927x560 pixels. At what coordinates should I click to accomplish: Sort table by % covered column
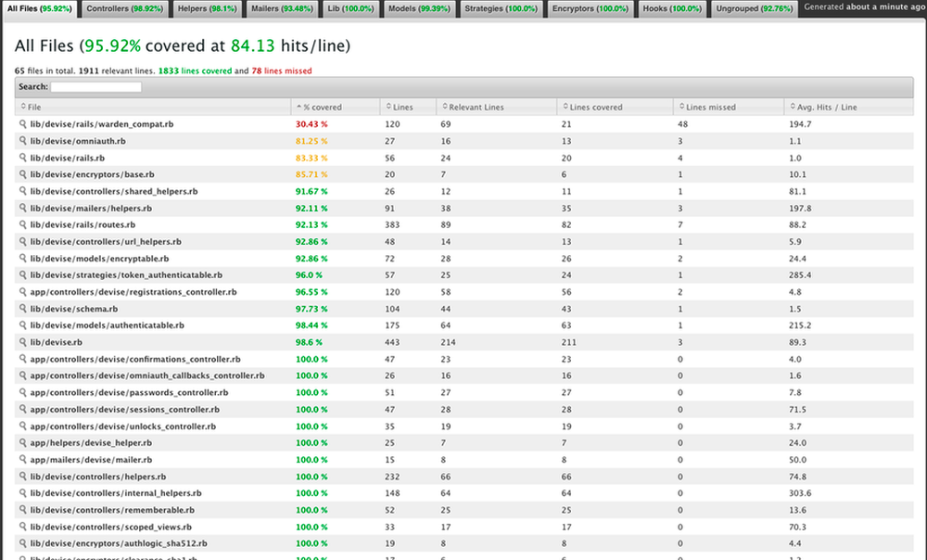(x=336, y=107)
